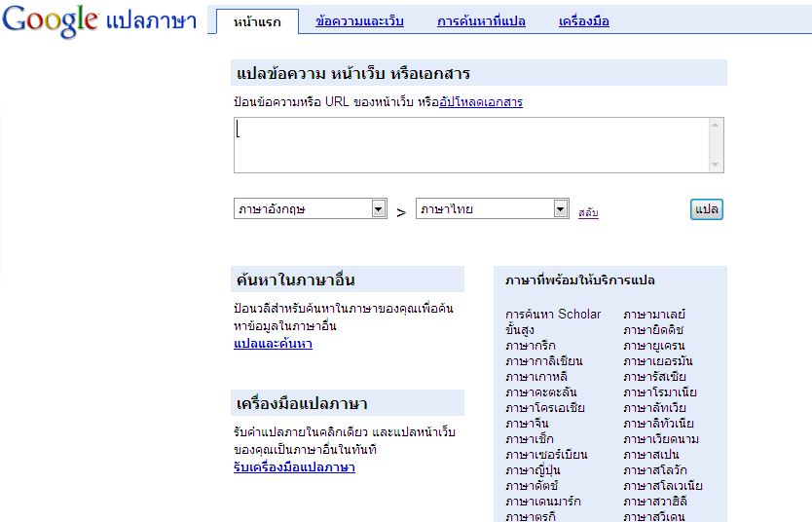
Task: Click ภาษาลัทเวีย in the language list
Action: [654, 407]
